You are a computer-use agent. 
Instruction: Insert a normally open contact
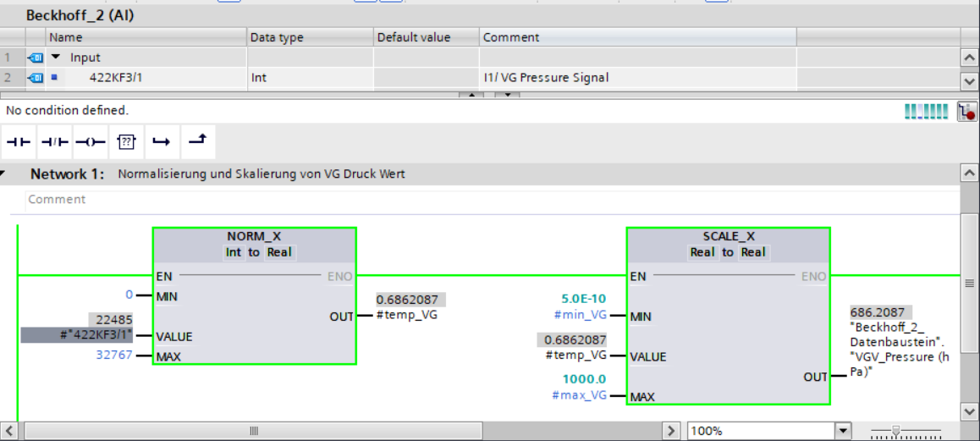pyautogui.click(x=17, y=142)
